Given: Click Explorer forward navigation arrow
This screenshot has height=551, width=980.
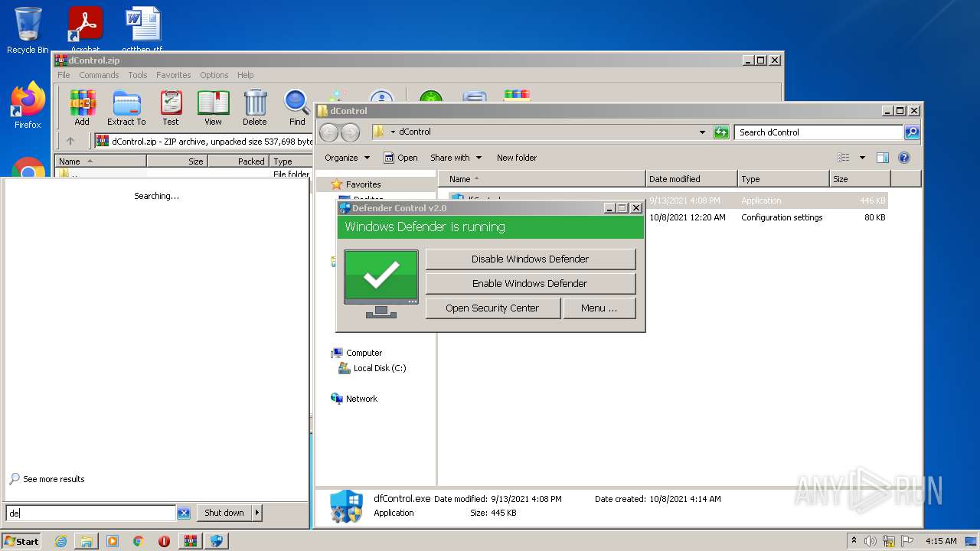Looking at the screenshot, I should 350,132.
